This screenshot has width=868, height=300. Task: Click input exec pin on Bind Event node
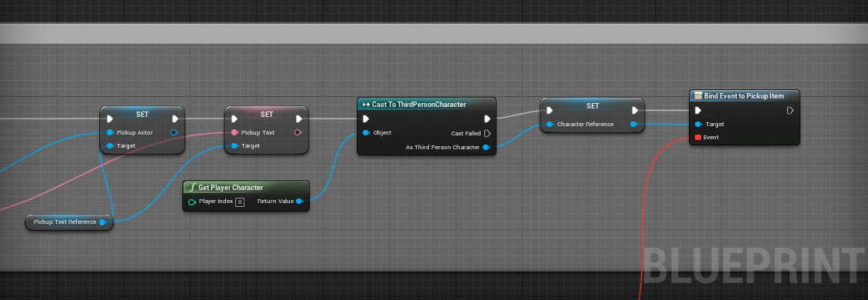698,111
